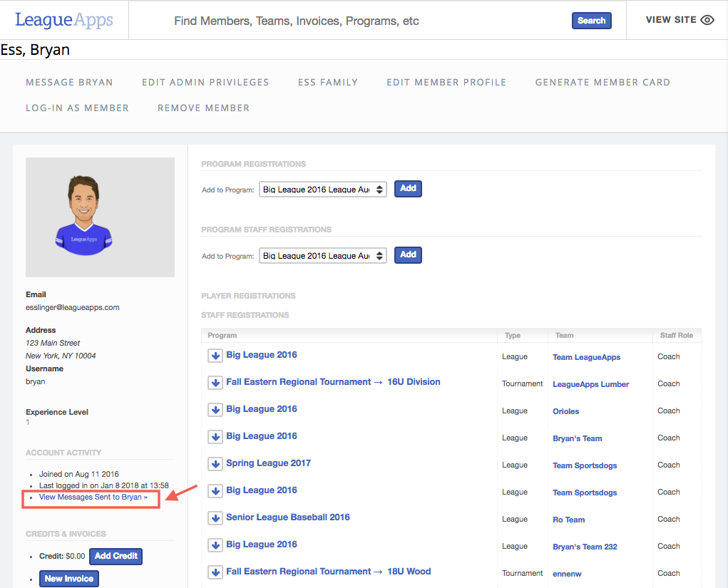
Task: Click Add under Program Staff Registrations
Action: [408, 254]
